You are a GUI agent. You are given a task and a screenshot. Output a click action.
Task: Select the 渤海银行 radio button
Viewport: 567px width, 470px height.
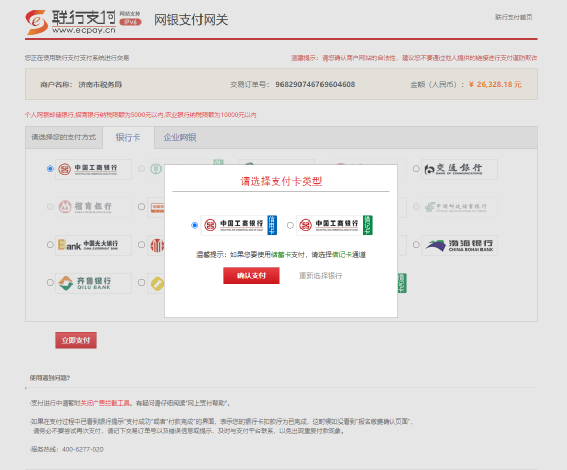point(416,245)
